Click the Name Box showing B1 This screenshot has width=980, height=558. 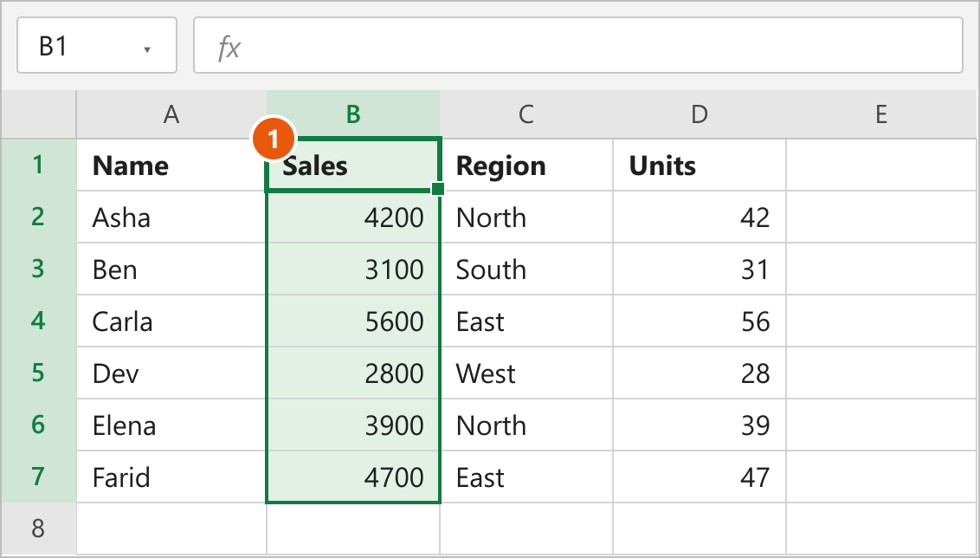pyautogui.click(x=97, y=45)
